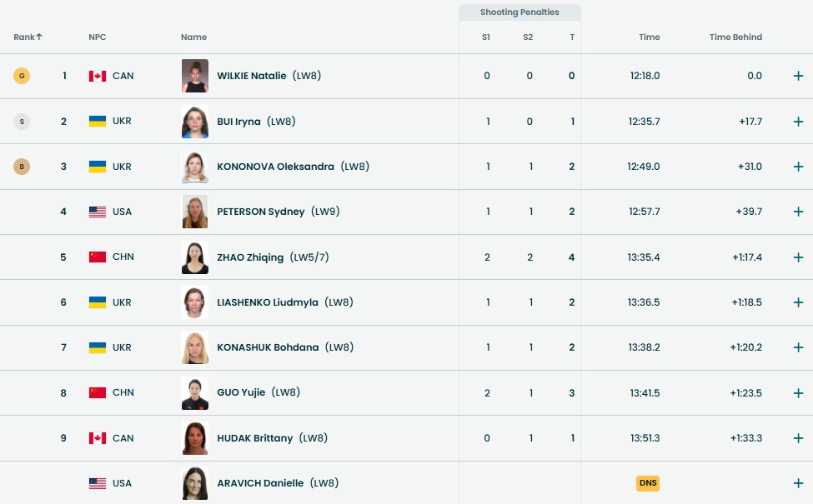Open KONASHUK Bohdana's athlete link
The height and width of the screenshot is (504, 813).
(268, 347)
